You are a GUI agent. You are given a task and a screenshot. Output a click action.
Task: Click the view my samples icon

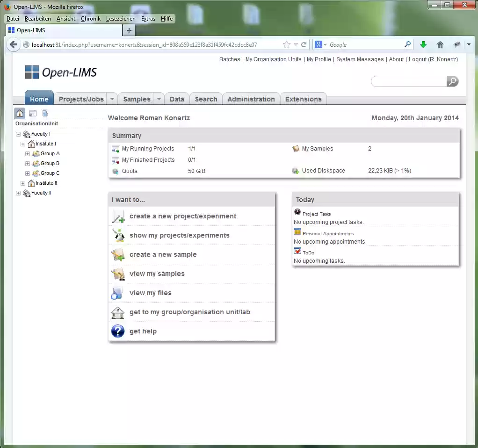117,274
